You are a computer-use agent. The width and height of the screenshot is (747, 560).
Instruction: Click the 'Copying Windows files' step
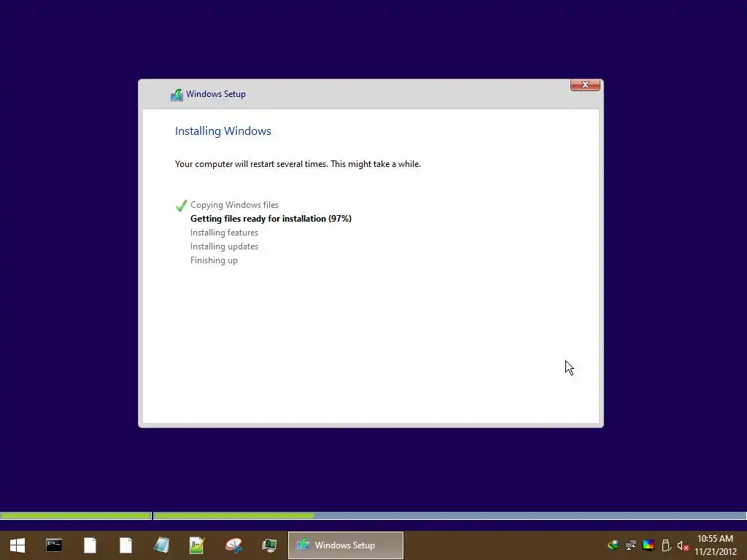click(x=234, y=205)
